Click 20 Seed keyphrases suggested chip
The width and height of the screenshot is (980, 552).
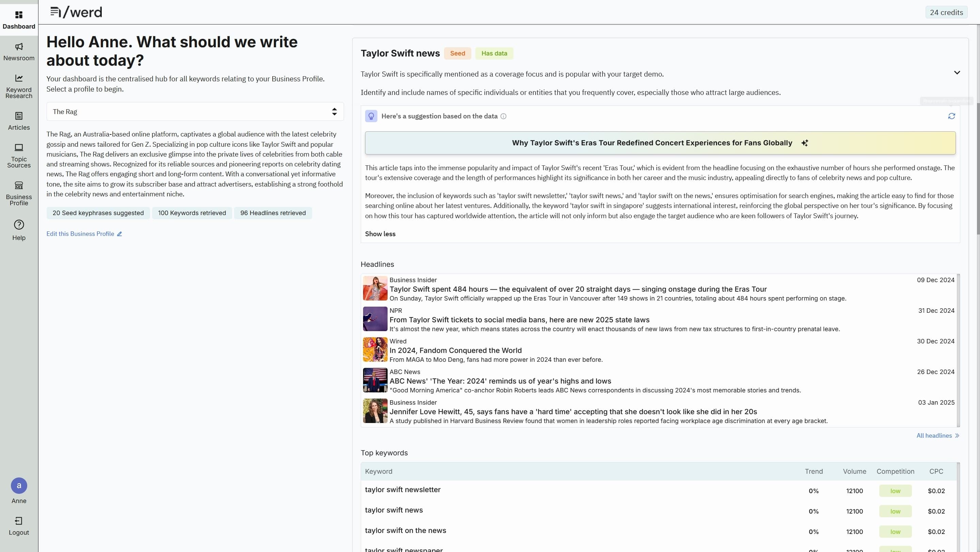click(x=98, y=213)
